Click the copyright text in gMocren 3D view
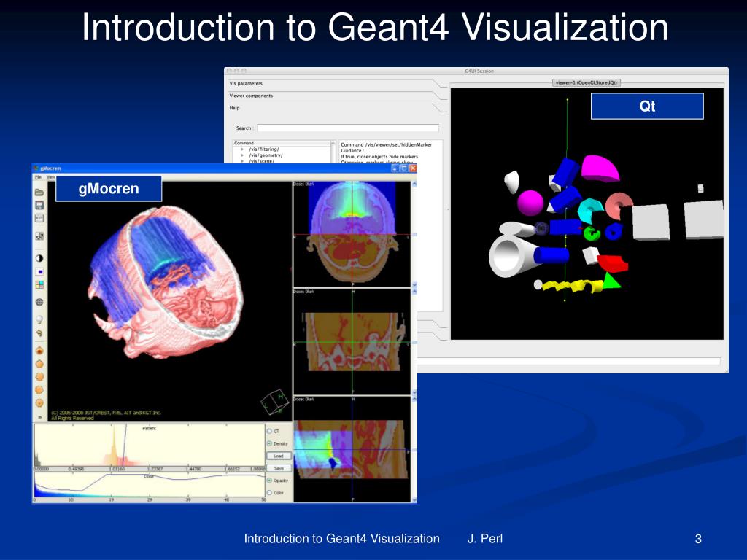 point(106,415)
